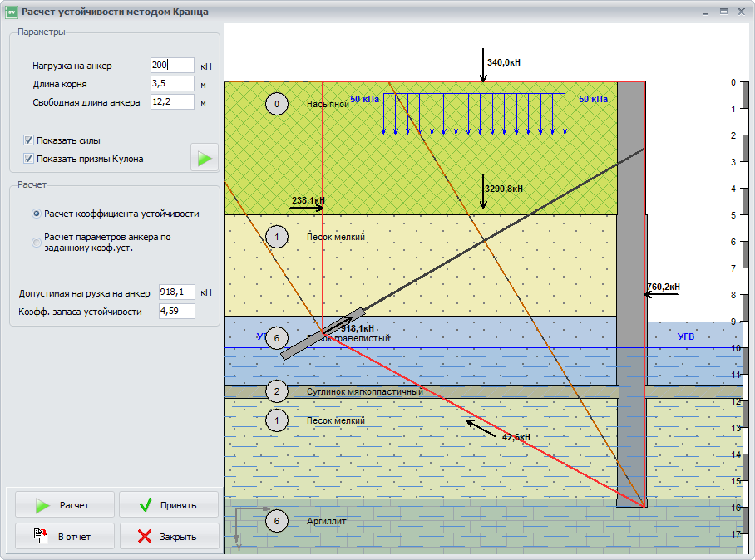Click the Допустимая нагрузка на анкер field
This screenshot has width=755, height=560.
tap(176, 292)
